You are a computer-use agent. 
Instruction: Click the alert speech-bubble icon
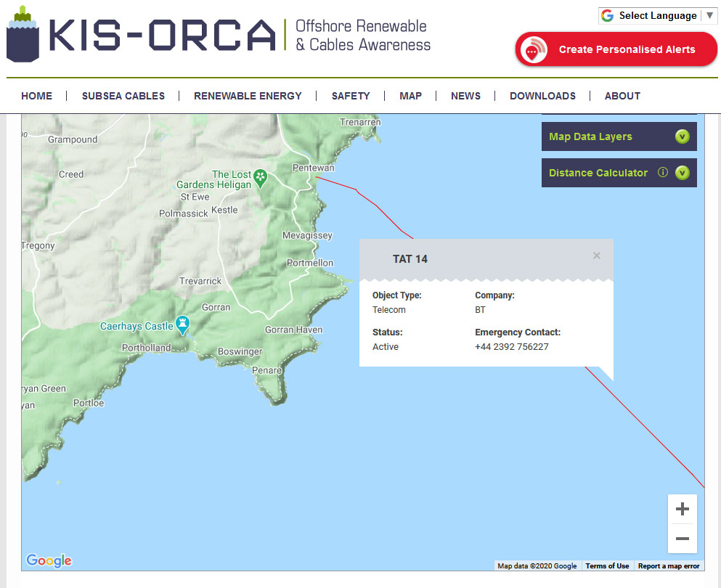click(x=534, y=49)
